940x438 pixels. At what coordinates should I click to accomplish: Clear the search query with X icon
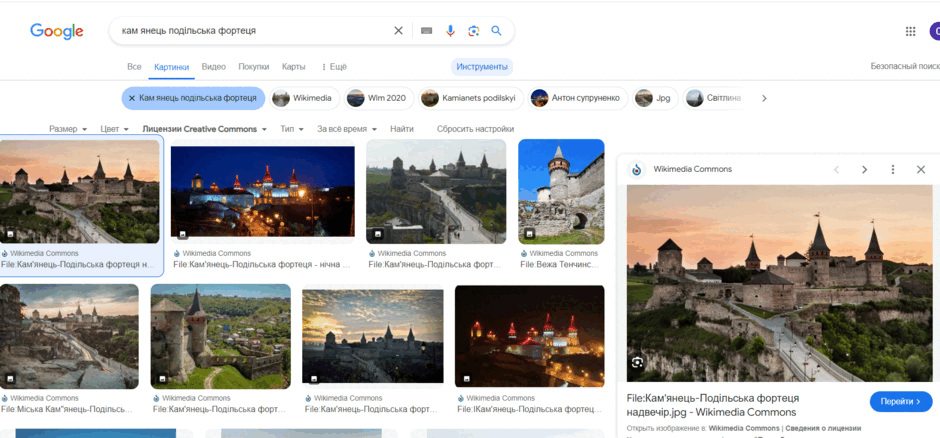click(398, 31)
